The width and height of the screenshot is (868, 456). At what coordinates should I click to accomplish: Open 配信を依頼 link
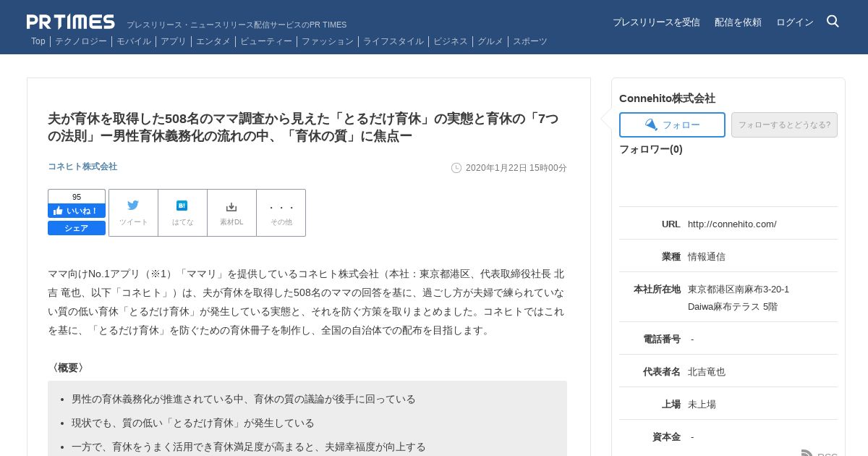coord(738,22)
